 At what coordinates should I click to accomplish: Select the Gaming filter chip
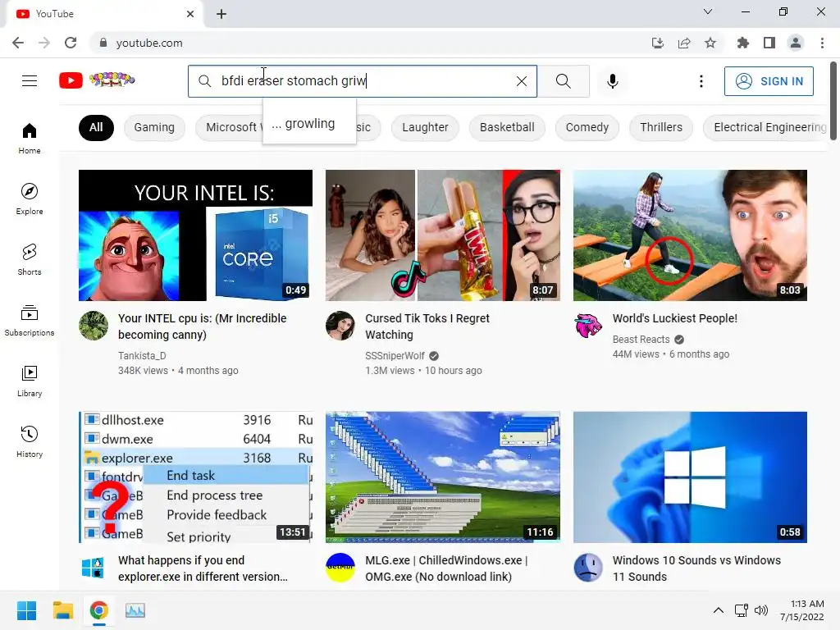154,127
